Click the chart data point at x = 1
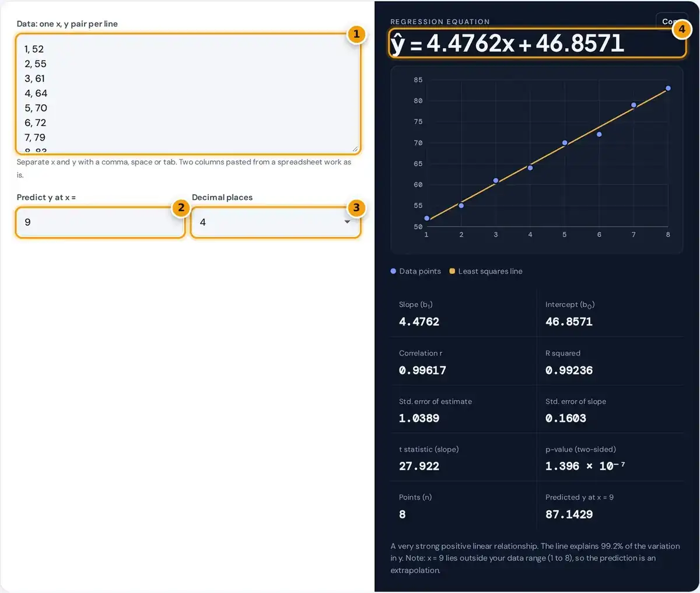The image size is (700, 593). pos(427,219)
